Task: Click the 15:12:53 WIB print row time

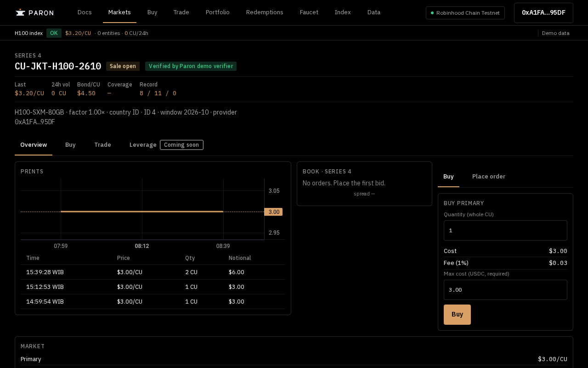Action: (x=45, y=287)
